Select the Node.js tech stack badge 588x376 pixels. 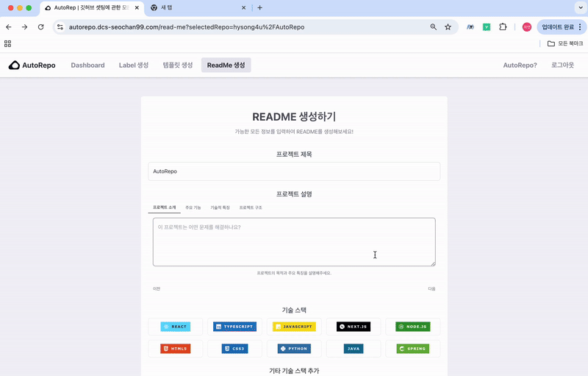click(413, 327)
